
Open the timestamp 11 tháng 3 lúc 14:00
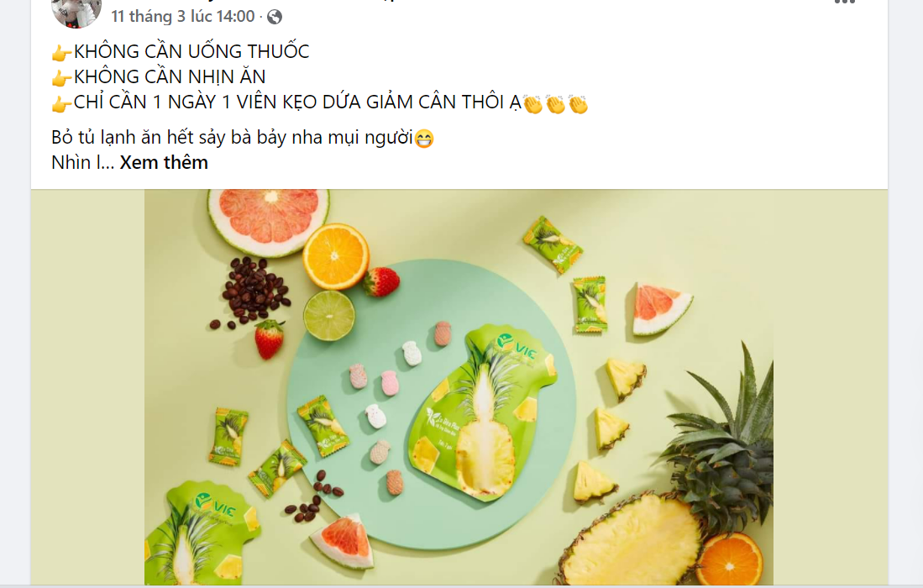coord(183,17)
